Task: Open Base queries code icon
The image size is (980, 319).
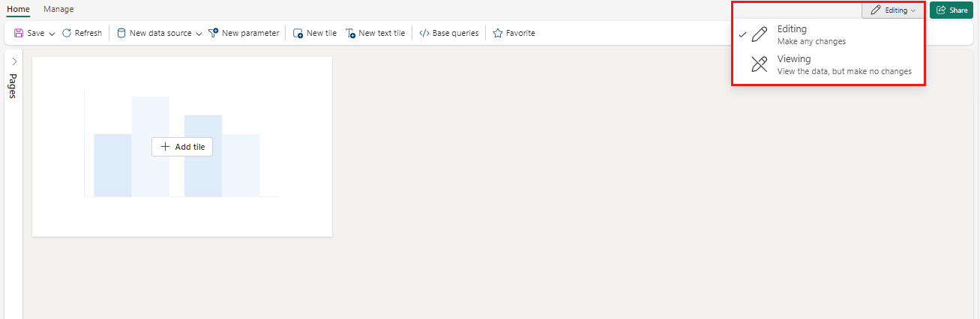Action: (x=424, y=33)
